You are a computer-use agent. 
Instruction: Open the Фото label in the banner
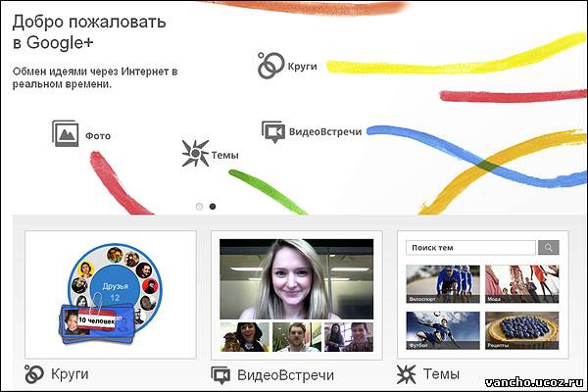98,136
